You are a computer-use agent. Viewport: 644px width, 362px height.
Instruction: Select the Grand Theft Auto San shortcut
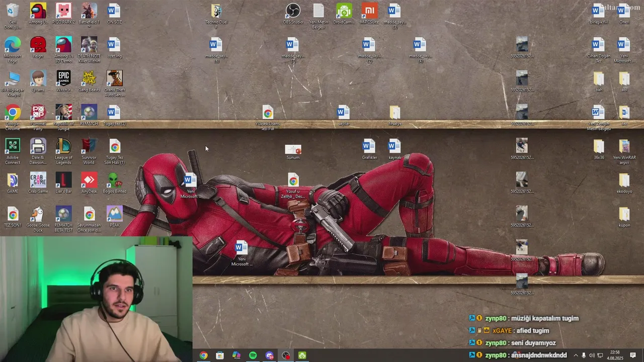(x=114, y=83)
